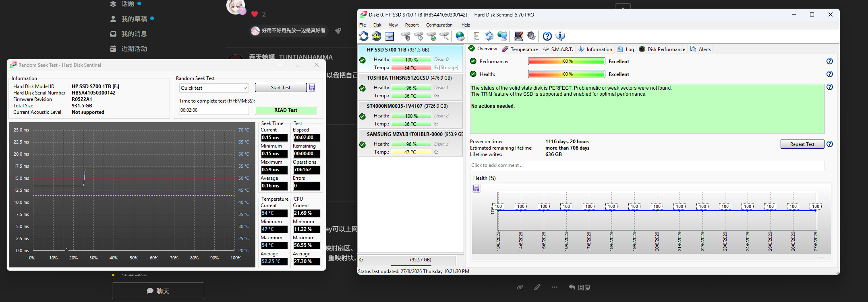Click the help icon beside Health bar
The height and width of the screenshot is (302, 868).
(x=830, y=74)
